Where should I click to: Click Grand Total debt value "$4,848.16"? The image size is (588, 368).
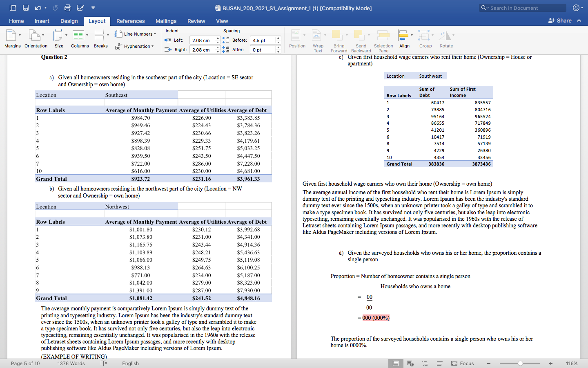click(x=248, y=298)
